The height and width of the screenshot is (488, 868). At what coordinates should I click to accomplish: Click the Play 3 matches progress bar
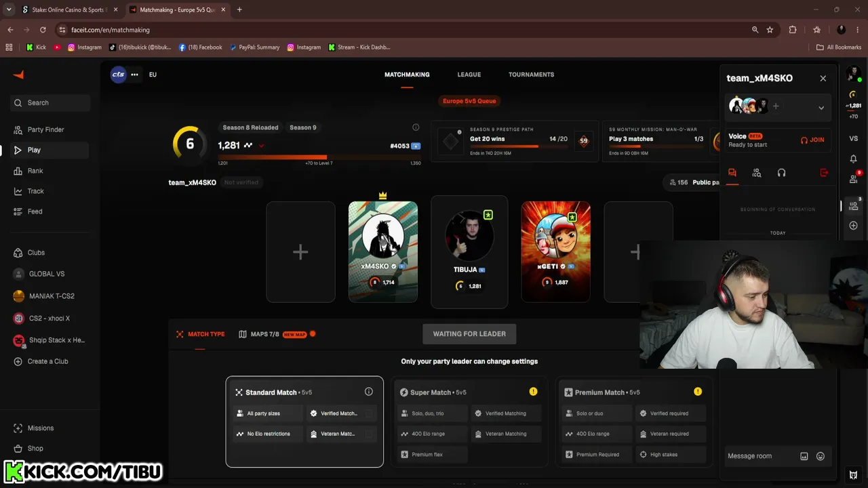[655, 146]
